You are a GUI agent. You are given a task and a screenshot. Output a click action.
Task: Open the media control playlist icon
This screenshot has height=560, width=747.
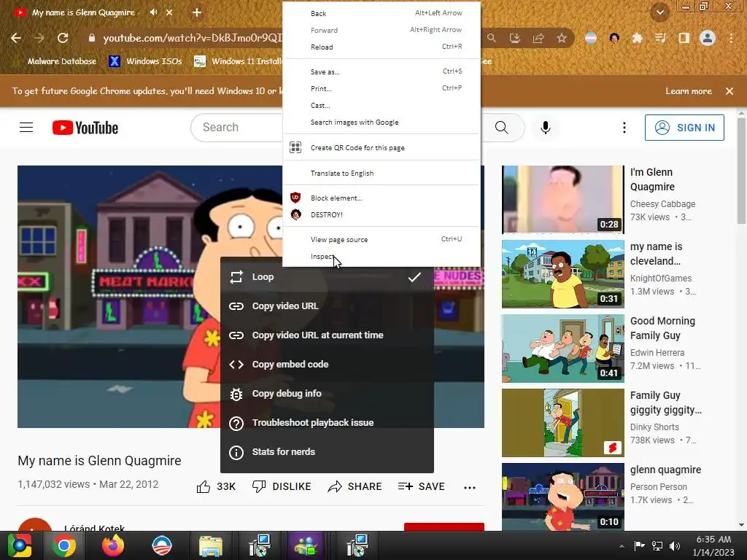click(x=660, y=38)
